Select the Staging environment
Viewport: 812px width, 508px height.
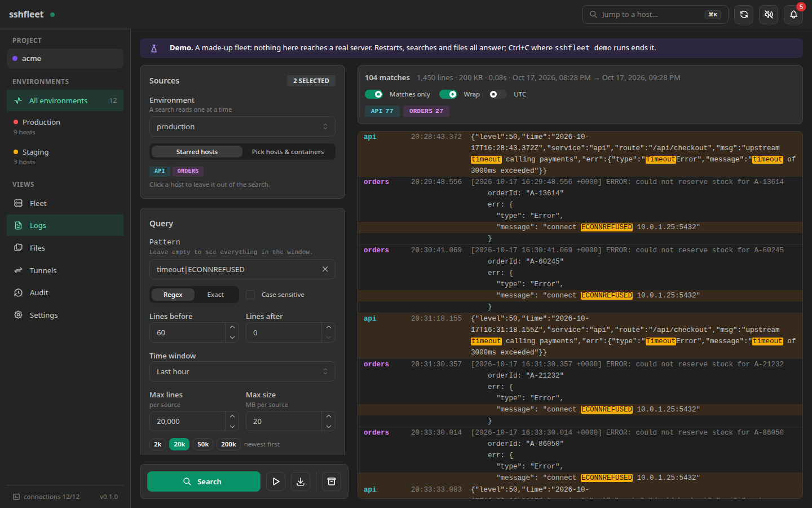click(65, 156)
